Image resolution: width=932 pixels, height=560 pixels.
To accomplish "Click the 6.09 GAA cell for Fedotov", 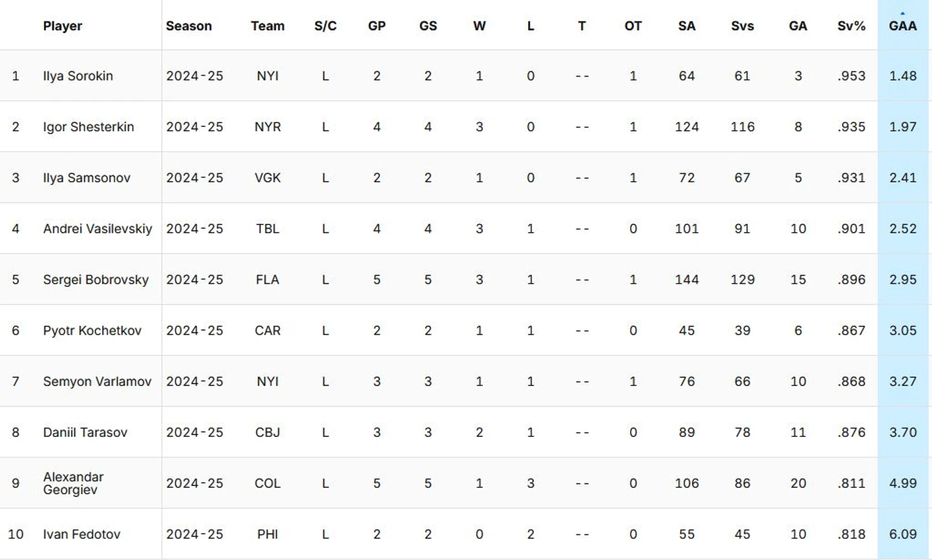I will point(903,534).
